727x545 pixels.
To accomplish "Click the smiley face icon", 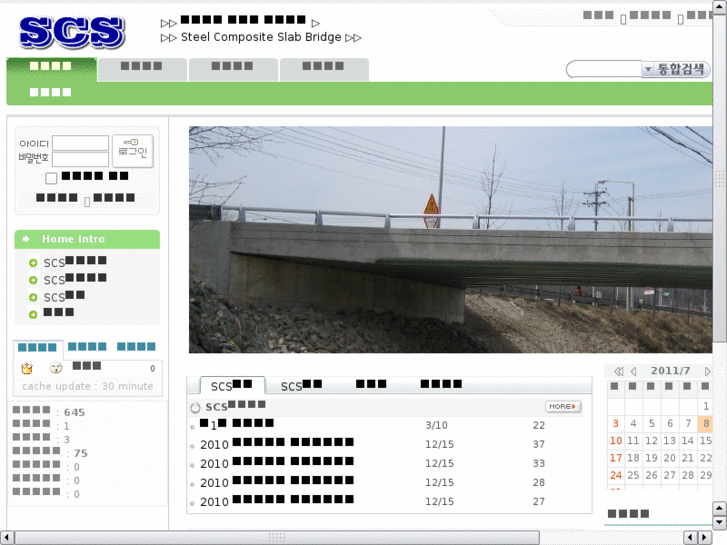I will [56, 369].
